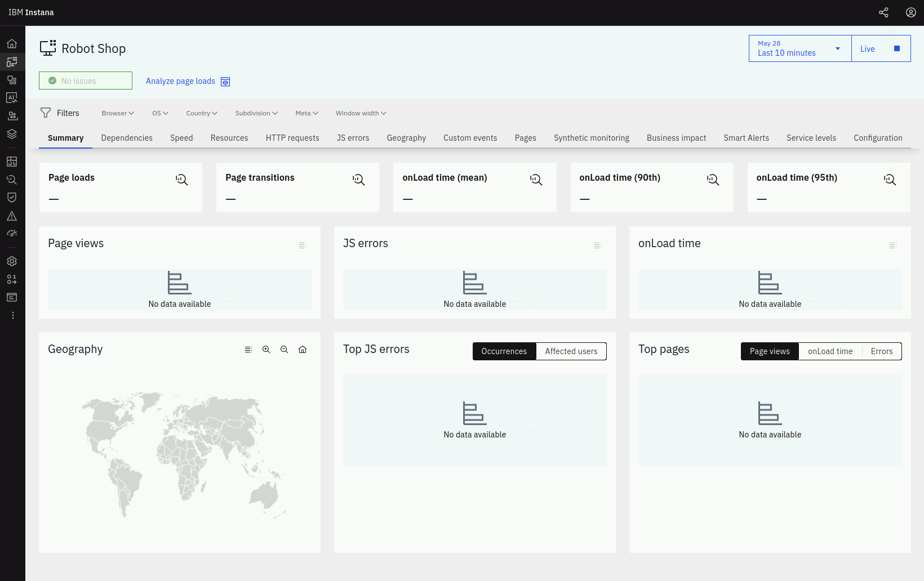924x581 pixels.
Task: Toggle Live mode off
Action: tap(881, 48)
